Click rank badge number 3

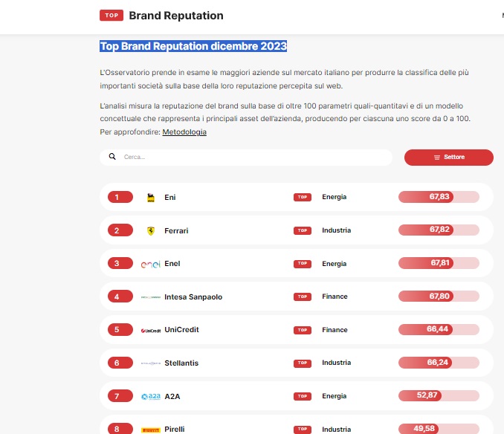pos(117,264)
